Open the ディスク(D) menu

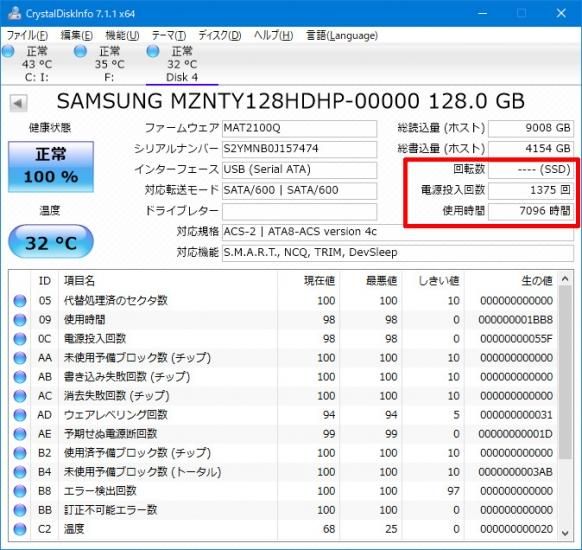220,36
